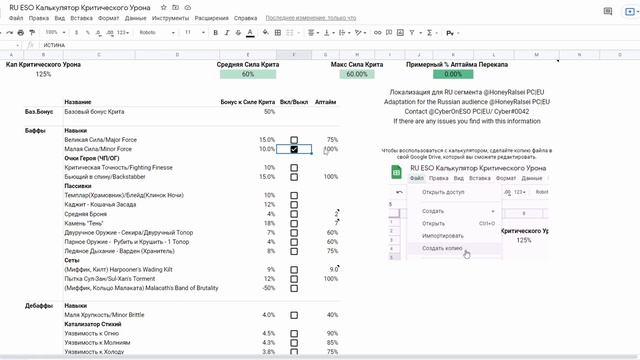640x360 pixels.
Task: Increase the number of decimal places
Action: pos(110,33)
